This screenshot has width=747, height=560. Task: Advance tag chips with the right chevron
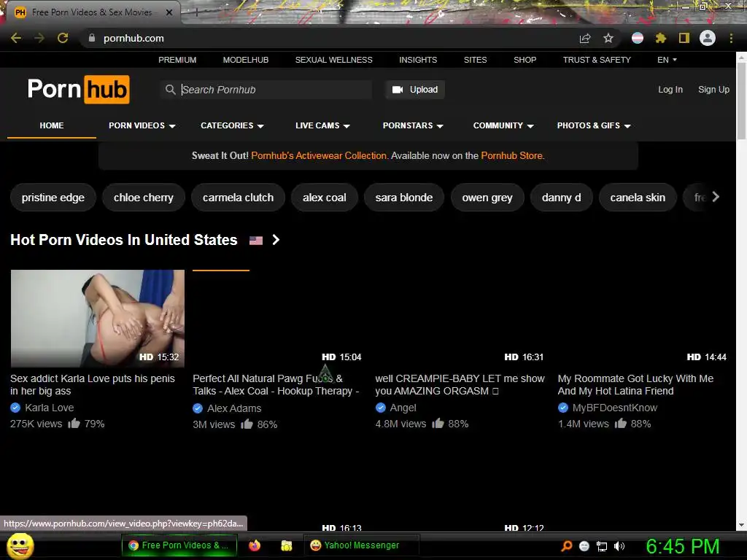[x=716, y=197]
